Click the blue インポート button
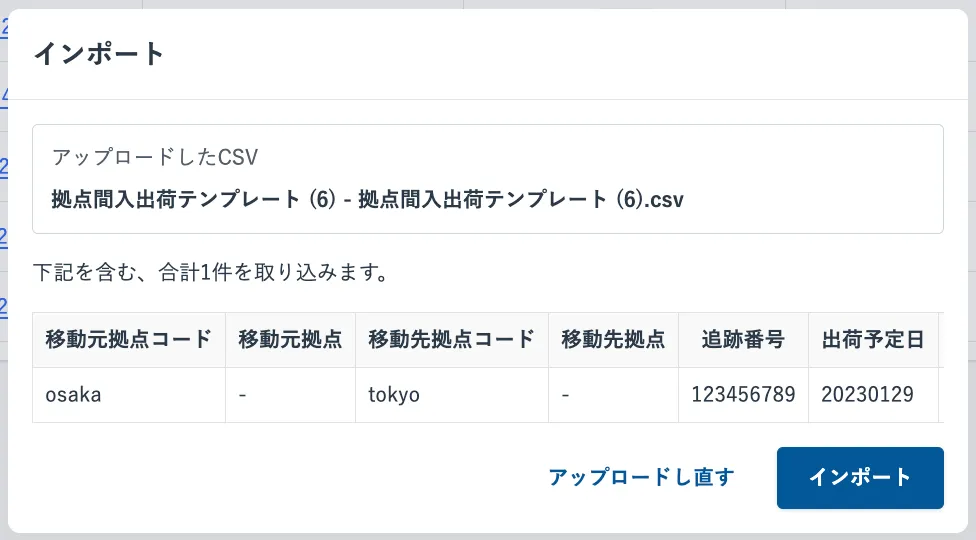This screenshot has height=540, width=976. coord(860,477)
